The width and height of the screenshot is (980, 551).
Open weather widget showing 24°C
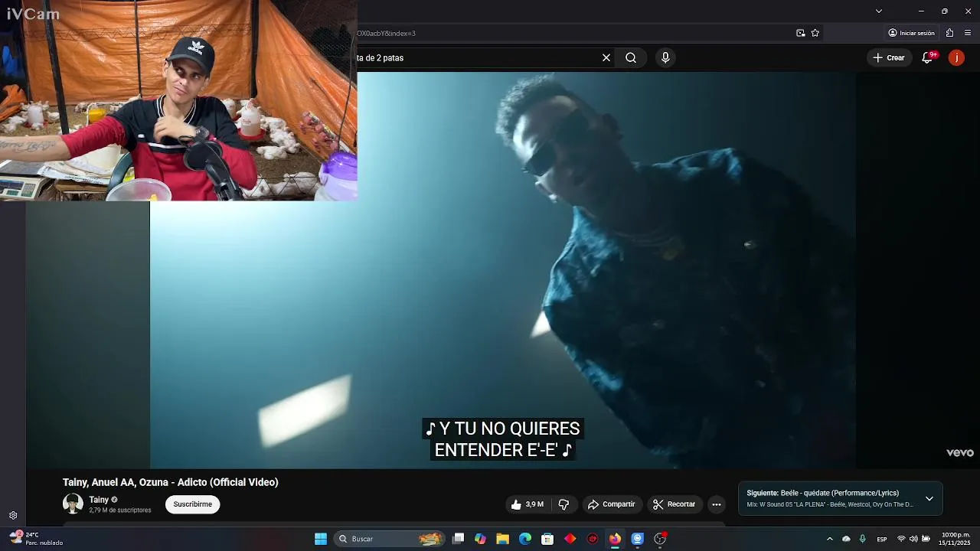click(35, 539)
